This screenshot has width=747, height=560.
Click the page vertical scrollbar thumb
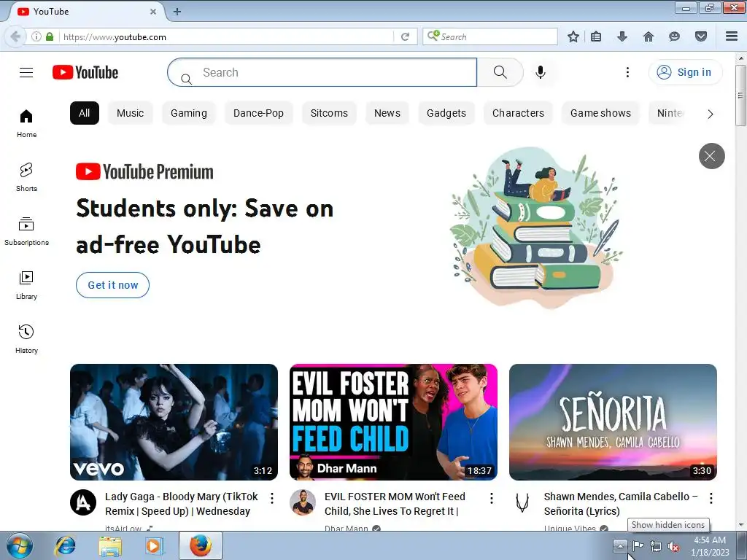point(740,96)
